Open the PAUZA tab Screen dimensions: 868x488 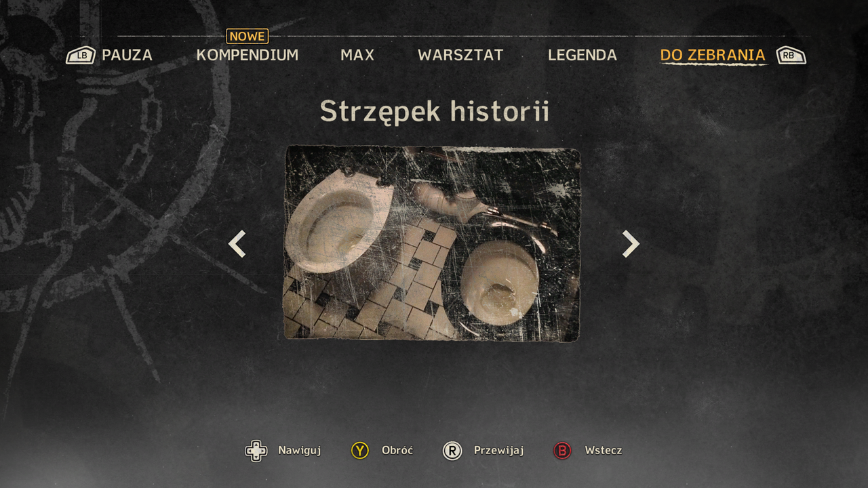(127, 56)
